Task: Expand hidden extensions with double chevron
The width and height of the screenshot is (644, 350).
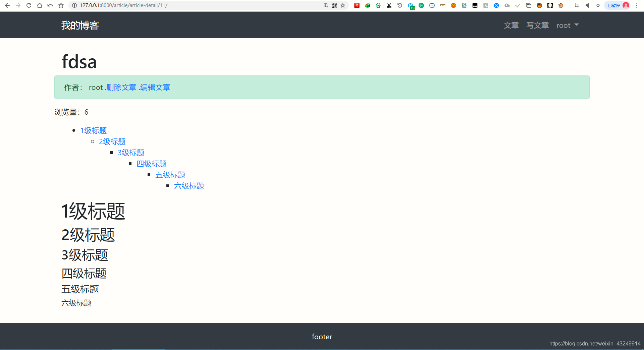Action: coord(598,5)
